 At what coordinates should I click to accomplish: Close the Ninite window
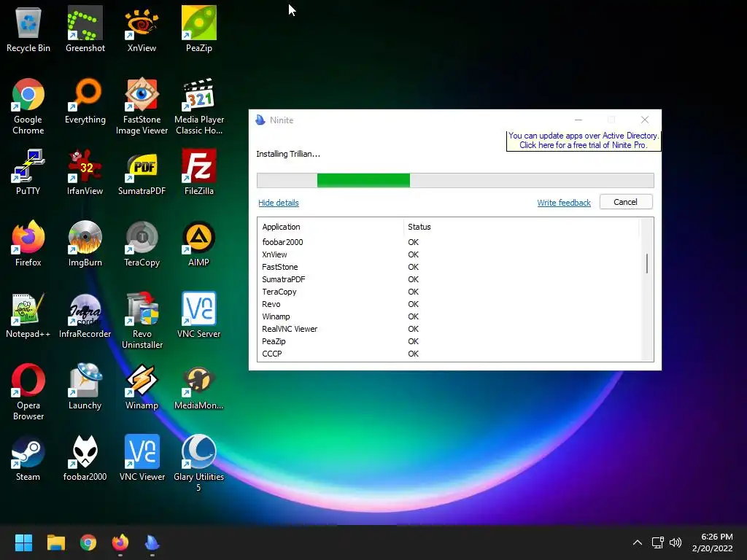click(x=645, y=120)
